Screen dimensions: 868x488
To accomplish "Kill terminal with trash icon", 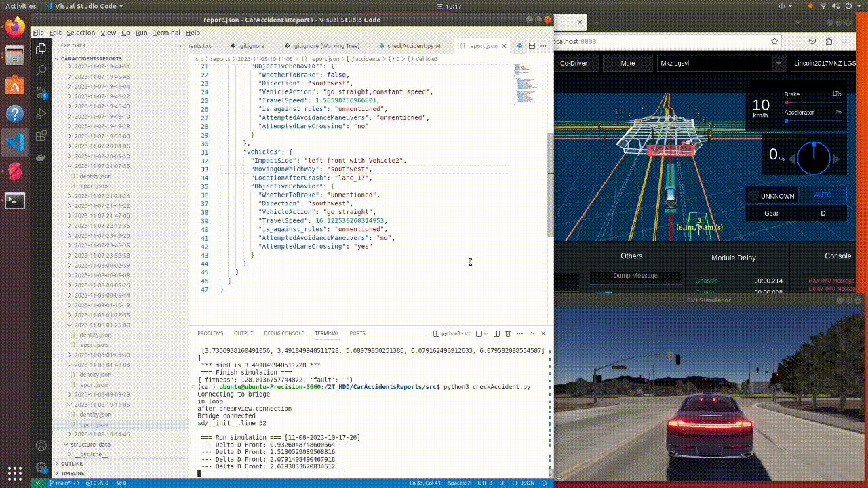I will click(508, 333).
